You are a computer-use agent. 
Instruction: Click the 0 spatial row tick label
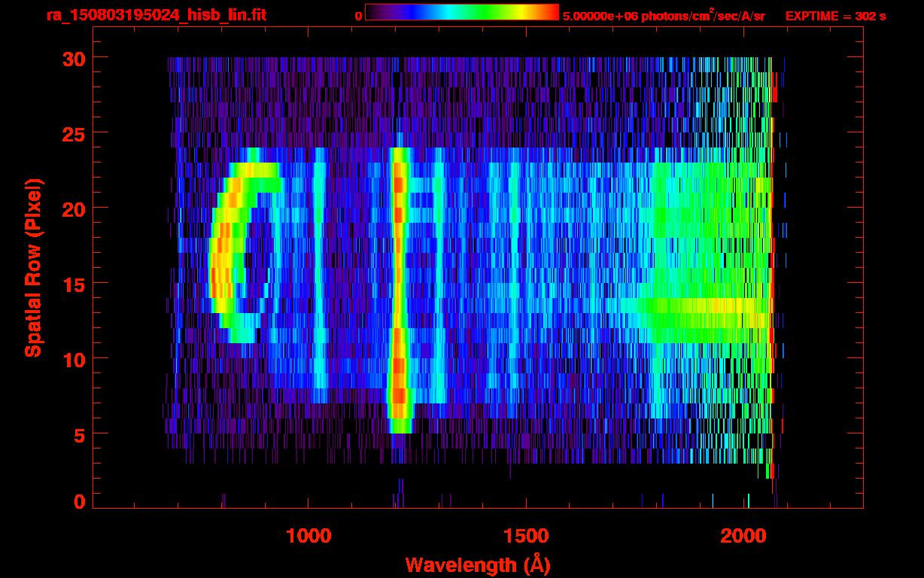pyautogui.click(x=79, y=501)
